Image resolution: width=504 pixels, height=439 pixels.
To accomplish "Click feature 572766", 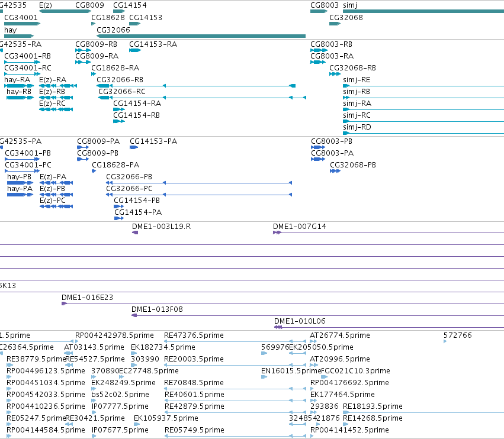I will point(457,335).
